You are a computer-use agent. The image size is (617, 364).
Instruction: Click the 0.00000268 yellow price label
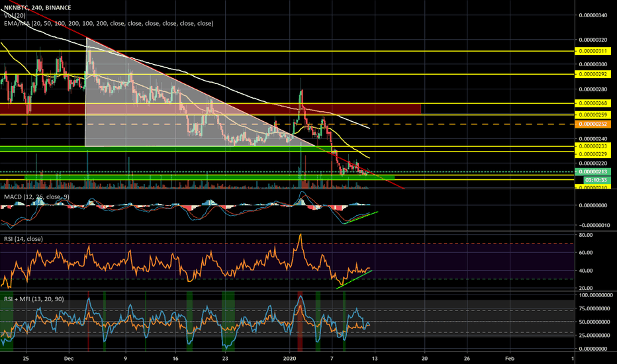point(593,103)
